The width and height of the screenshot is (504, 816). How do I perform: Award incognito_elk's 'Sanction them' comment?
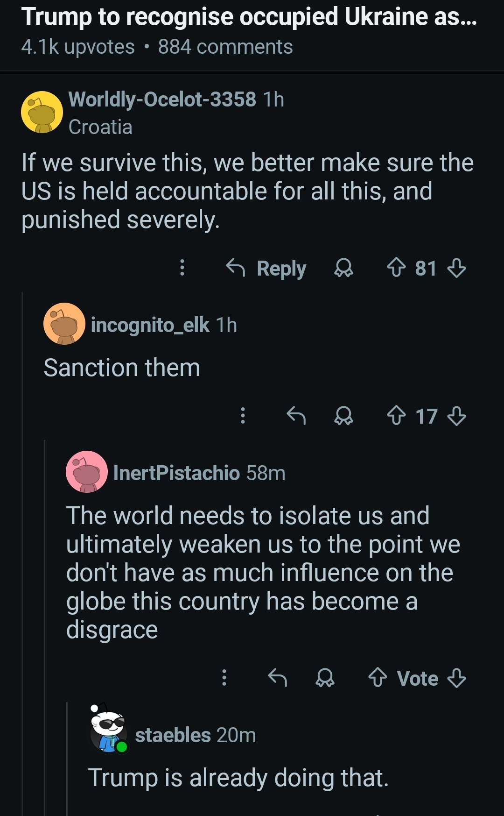click(x=344, y=416)
